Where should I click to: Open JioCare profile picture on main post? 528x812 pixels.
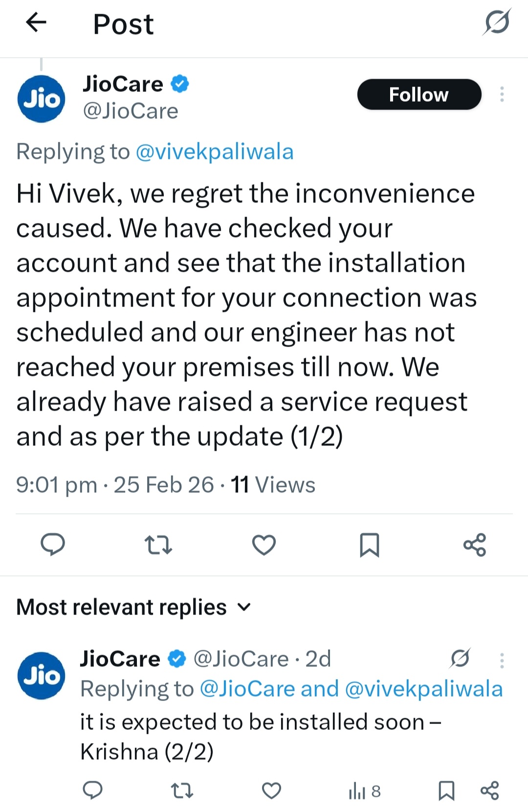42,99
